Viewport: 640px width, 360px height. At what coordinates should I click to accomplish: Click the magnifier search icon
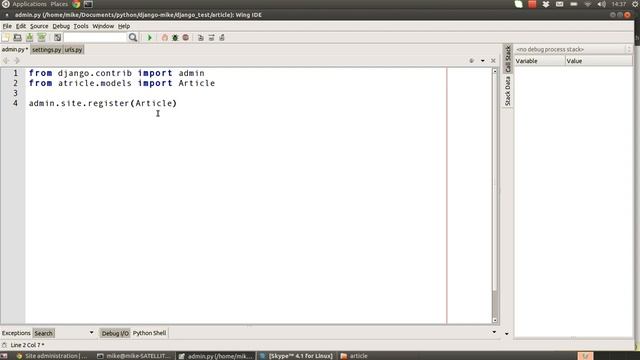(133, 38)
